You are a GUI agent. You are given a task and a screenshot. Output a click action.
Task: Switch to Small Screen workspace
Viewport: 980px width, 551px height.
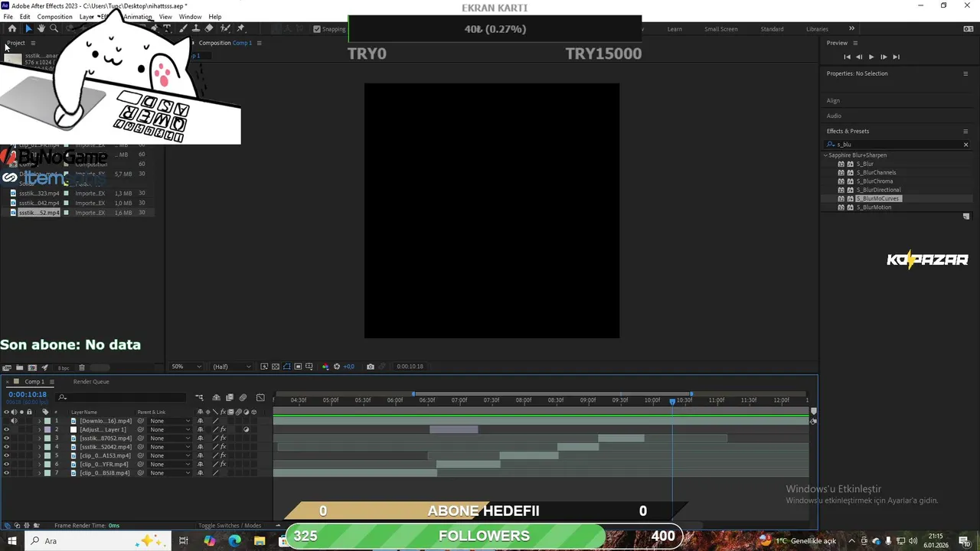tap(721, 29)
